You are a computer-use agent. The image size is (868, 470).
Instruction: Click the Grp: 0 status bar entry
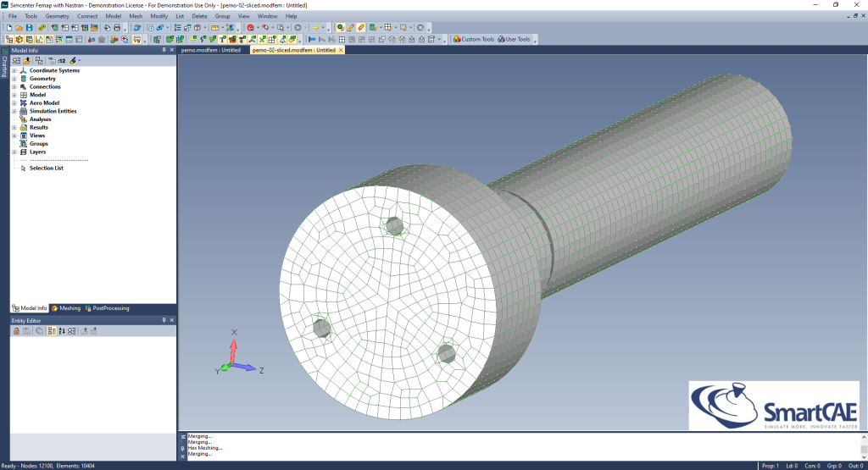pos(834,466)
